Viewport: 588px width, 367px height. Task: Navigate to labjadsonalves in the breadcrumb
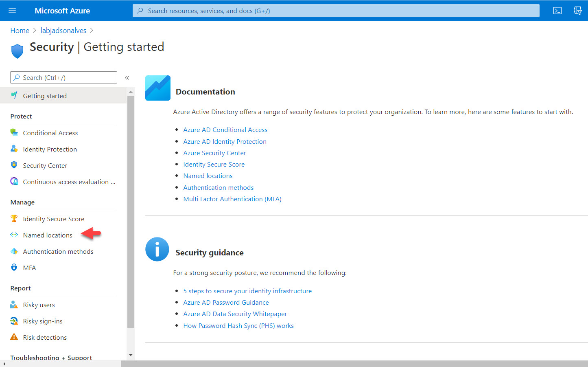pos(63,31)
